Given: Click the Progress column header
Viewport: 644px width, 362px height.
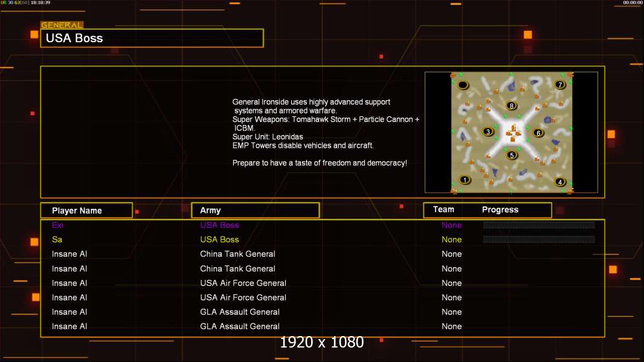Looking at the screenshot, I should [500, 209].
